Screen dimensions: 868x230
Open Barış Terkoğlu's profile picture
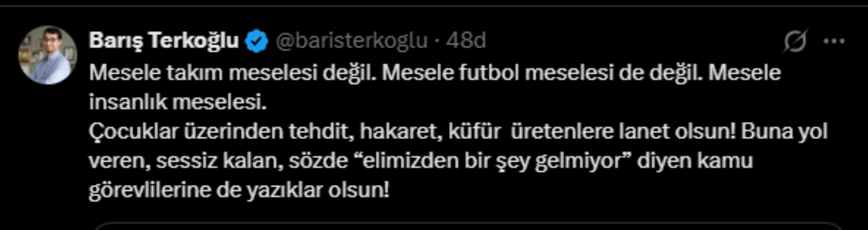47,55
